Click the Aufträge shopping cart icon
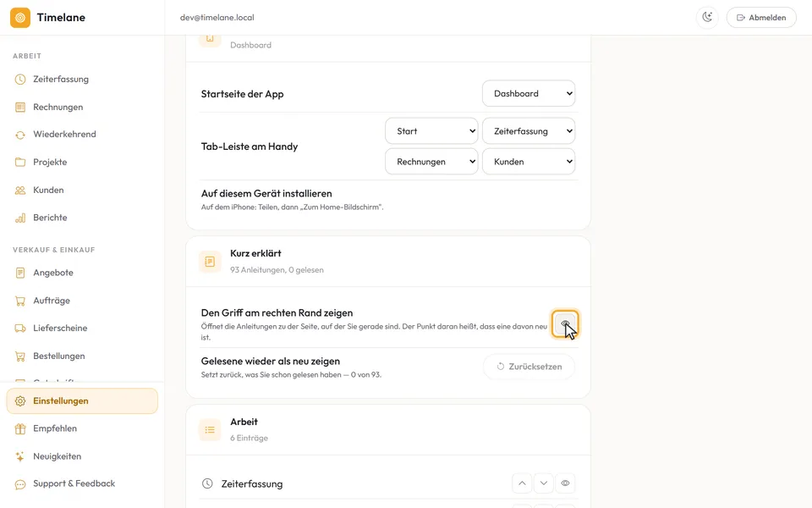Viewport: 812px width, 508px height. coord(20,301)
